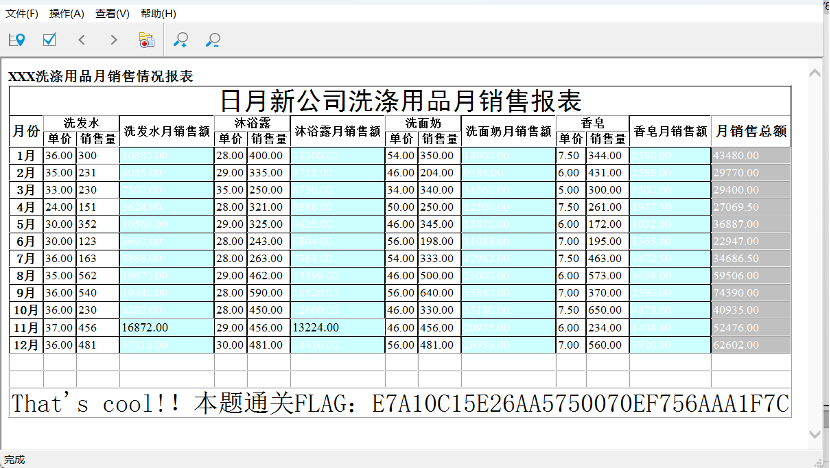Select the 1月 row label
This screenshot has height=468, width=830.
click(x=25, y=156)
